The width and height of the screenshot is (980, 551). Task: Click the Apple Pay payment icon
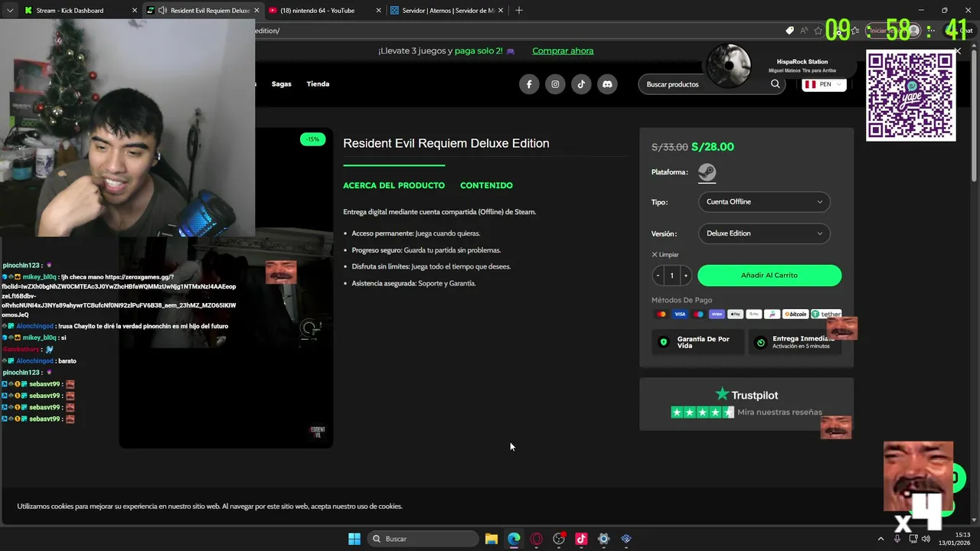point(735,315)
